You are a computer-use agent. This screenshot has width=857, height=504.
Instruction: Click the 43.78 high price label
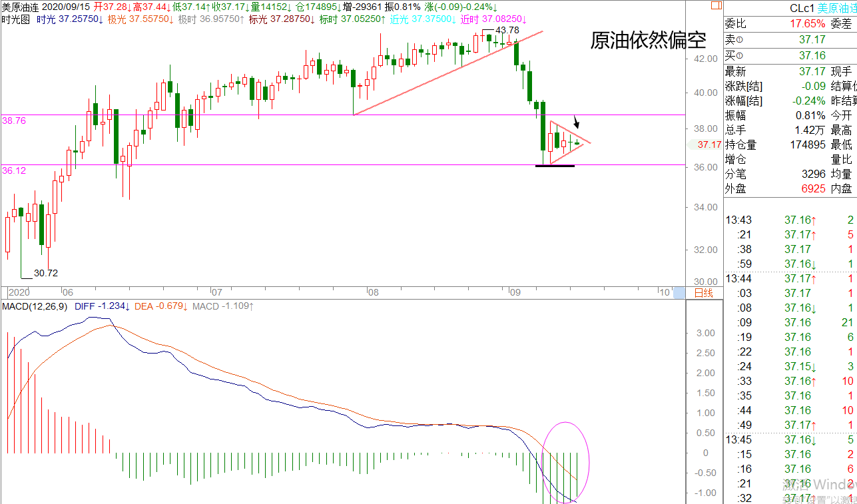(x=507, y=31)
